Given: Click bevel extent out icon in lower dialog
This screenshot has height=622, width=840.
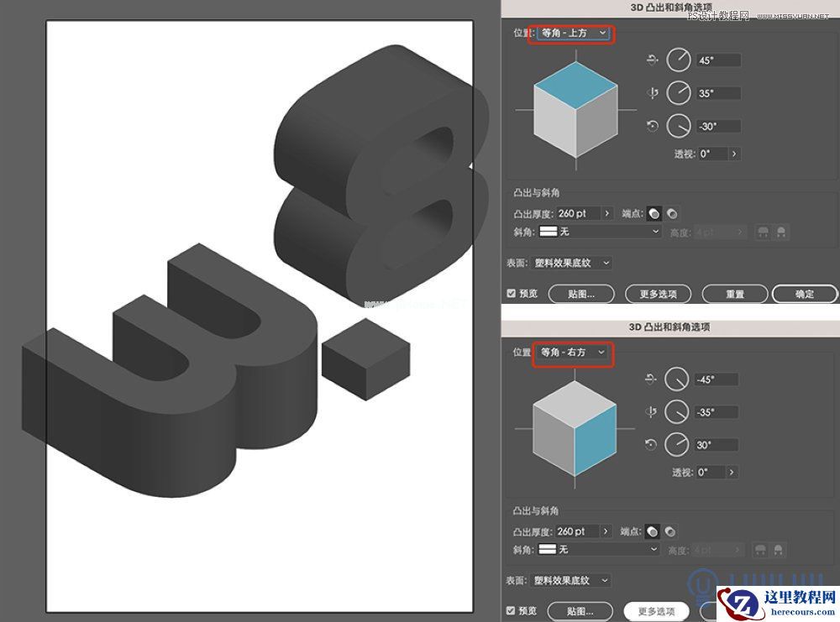Looking at the screenshot, I should point(759,550).
